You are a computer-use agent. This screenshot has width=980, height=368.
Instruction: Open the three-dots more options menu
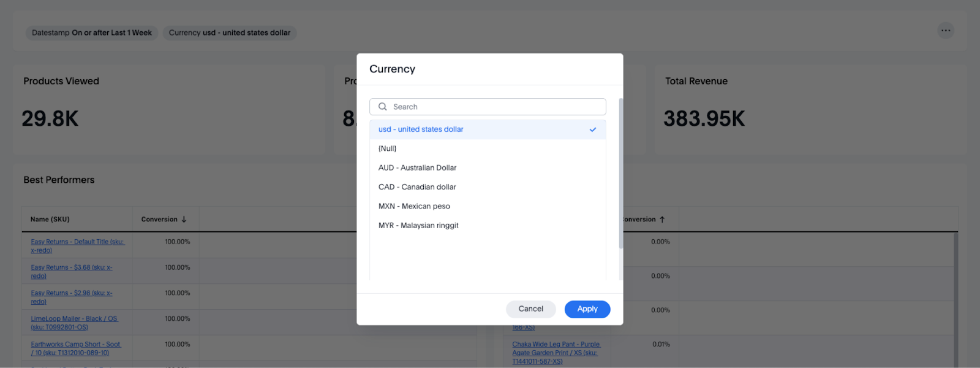click(x=946, y=31)
